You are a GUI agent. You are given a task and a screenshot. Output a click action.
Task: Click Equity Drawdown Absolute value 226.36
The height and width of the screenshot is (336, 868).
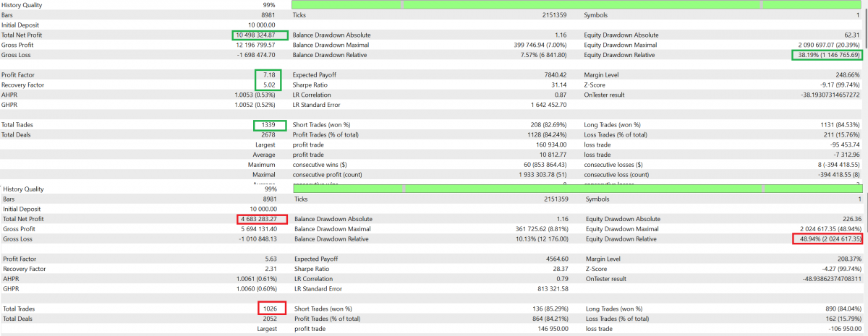[852, 219]
